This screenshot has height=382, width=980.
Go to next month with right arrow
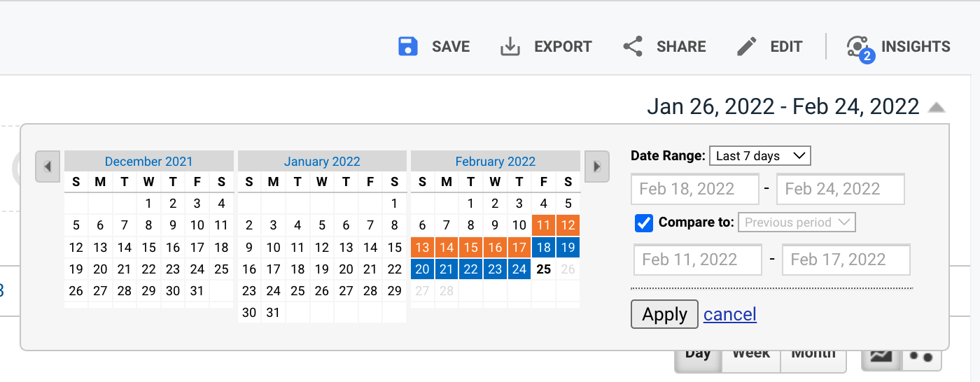[597, 167]
